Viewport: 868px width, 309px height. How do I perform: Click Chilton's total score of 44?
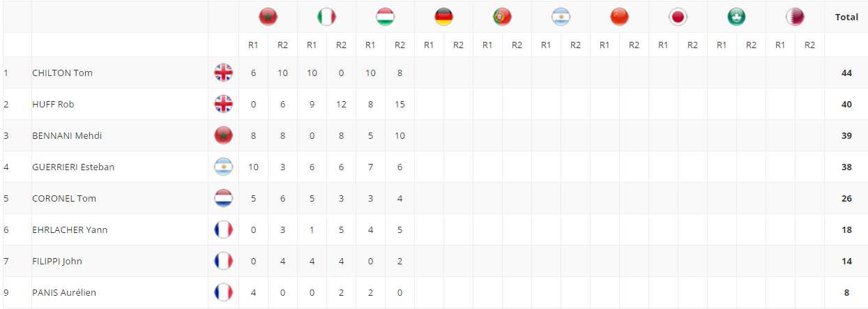tap(846, 73)
